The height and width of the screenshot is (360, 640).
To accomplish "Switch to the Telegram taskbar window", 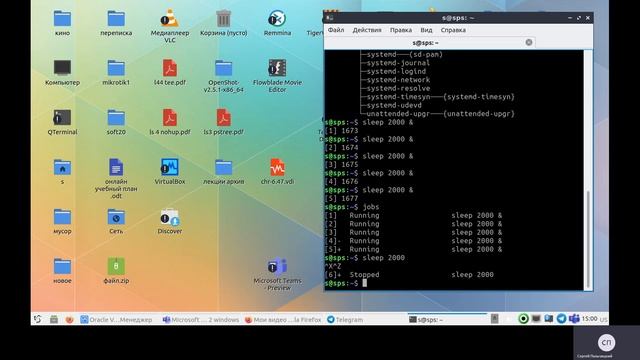I will [x=345, y=320].
